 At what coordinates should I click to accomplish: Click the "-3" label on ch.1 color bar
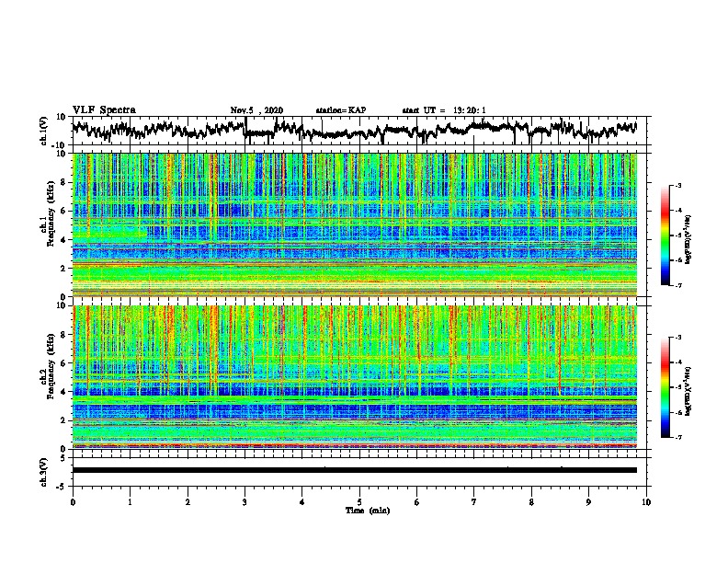[x=677, y=186]
